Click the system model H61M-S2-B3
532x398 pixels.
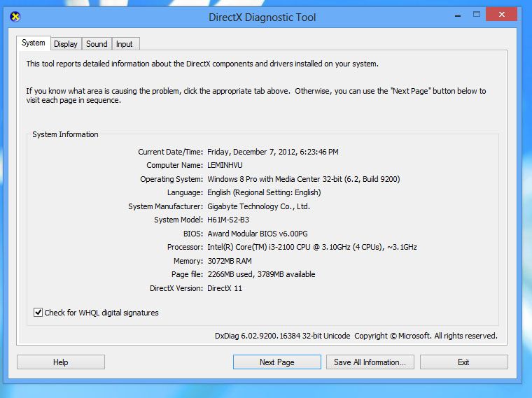coord(228,220)
